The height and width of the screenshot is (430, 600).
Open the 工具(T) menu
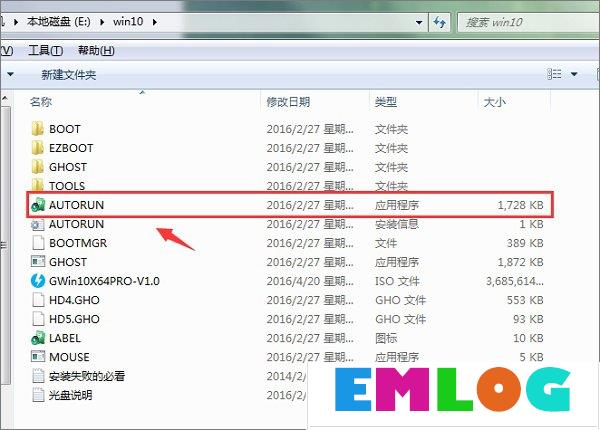(46, 50)
